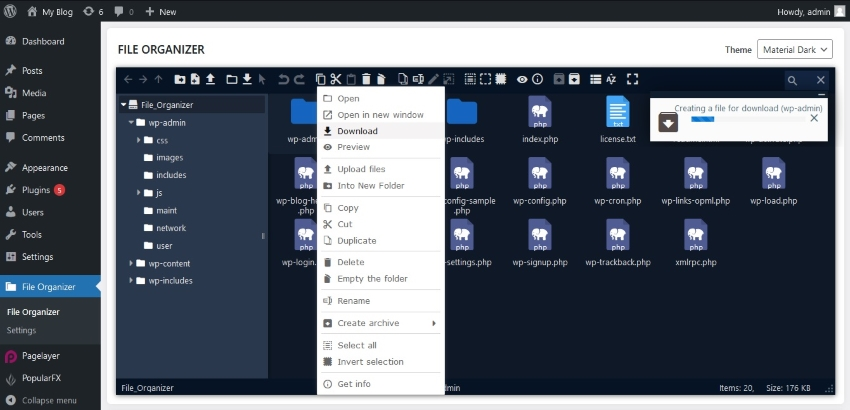This screenshot has height=410, width=850.
Task: Click the Redo toolbar icon
Action: 299,79
